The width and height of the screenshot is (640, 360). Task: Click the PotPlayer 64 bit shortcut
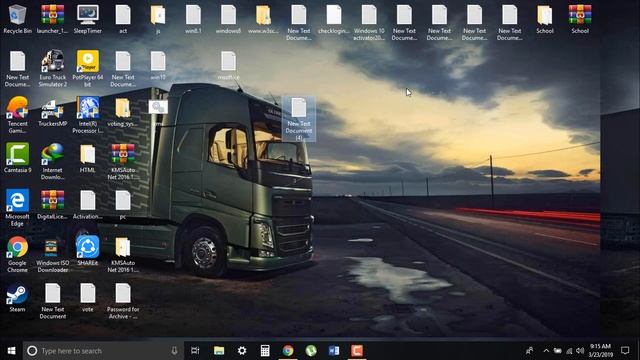click(88, 69)
